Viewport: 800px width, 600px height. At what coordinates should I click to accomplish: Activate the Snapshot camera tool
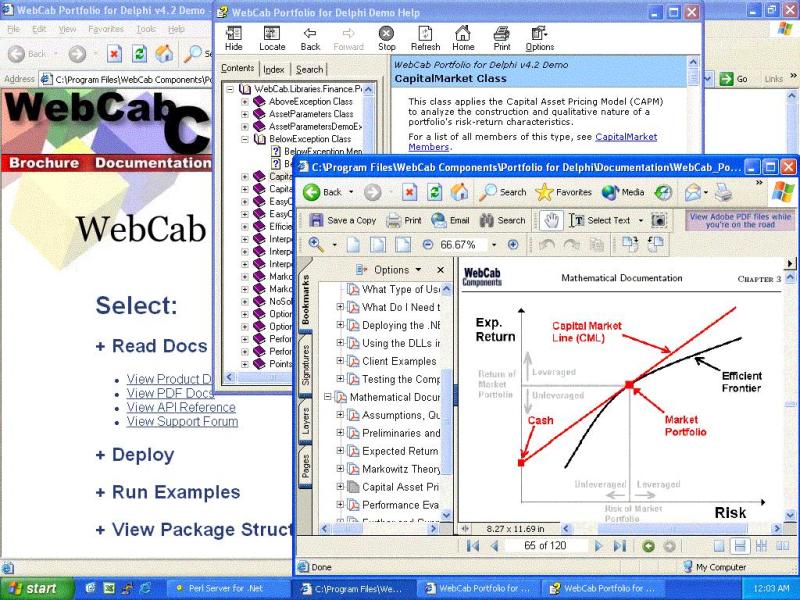(659, 220)
